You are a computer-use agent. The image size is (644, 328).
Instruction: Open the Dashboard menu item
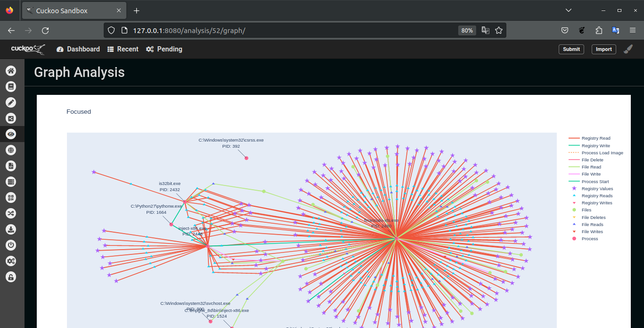point(78,49)
